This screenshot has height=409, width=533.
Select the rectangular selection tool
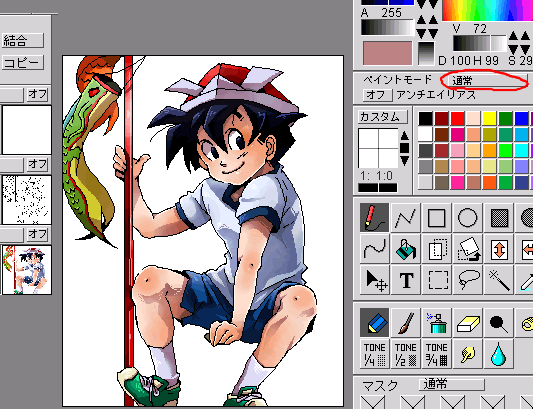[436, 280]
